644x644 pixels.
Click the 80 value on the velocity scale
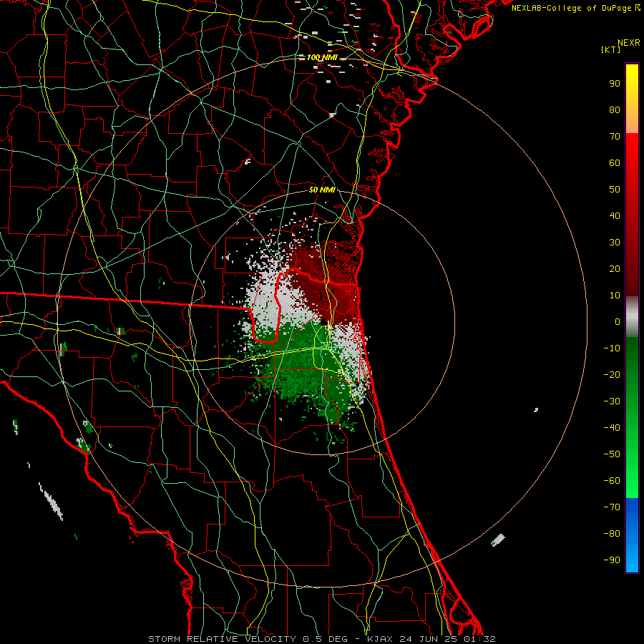point(615,109)
